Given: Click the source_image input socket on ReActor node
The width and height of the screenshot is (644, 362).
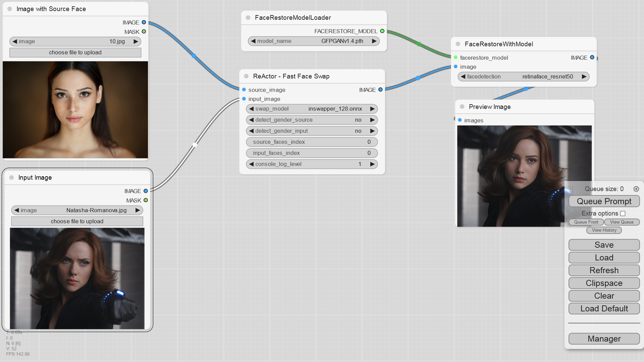Looking at the screenshot, I should tap(244, 90).
